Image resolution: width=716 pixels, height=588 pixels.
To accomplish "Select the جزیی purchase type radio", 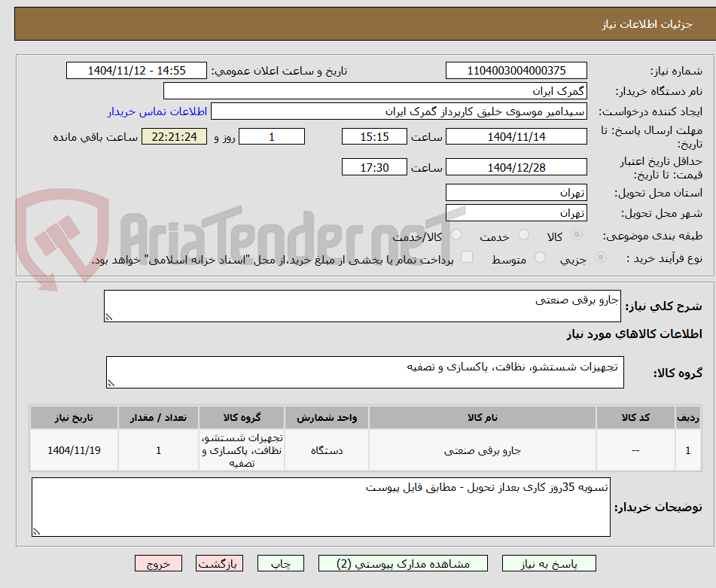I will (601, 257).
